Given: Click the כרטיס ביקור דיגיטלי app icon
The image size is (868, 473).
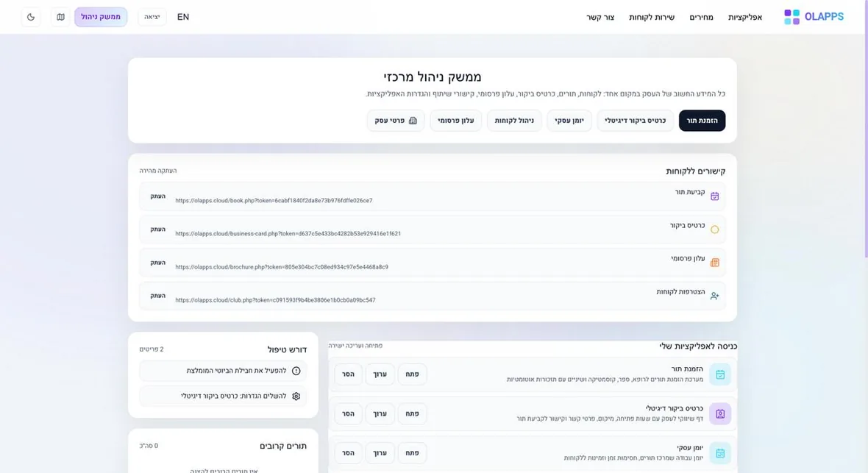Looking at the screenshot, I should coord(720,413).
